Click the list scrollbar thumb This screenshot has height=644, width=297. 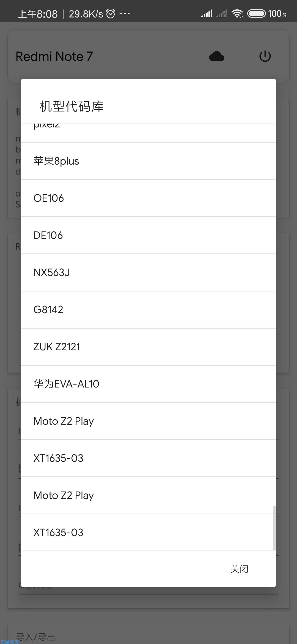tap(274, 528)
